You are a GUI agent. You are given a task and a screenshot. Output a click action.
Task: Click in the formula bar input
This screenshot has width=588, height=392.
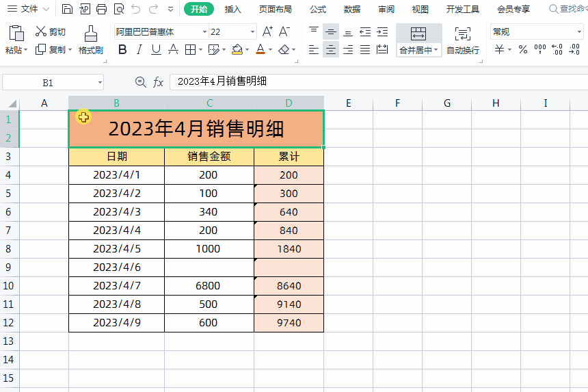point(379,82)
